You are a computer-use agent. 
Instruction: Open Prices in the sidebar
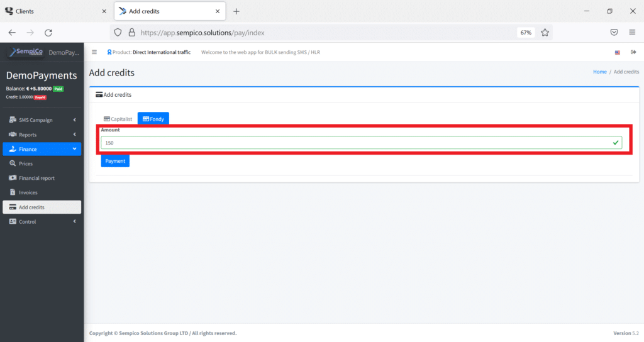(x=42, y=163)
